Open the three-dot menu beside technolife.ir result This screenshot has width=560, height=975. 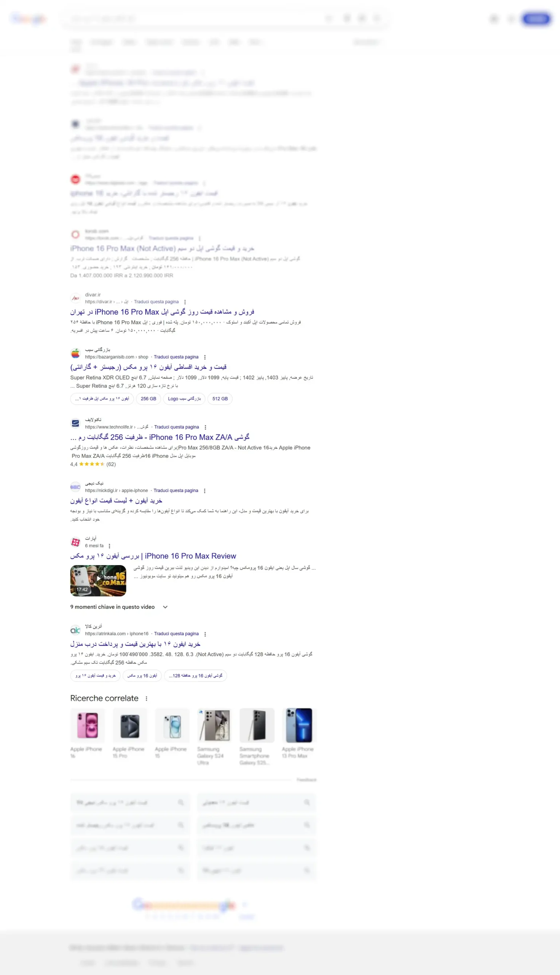click(x=206, y=427)
